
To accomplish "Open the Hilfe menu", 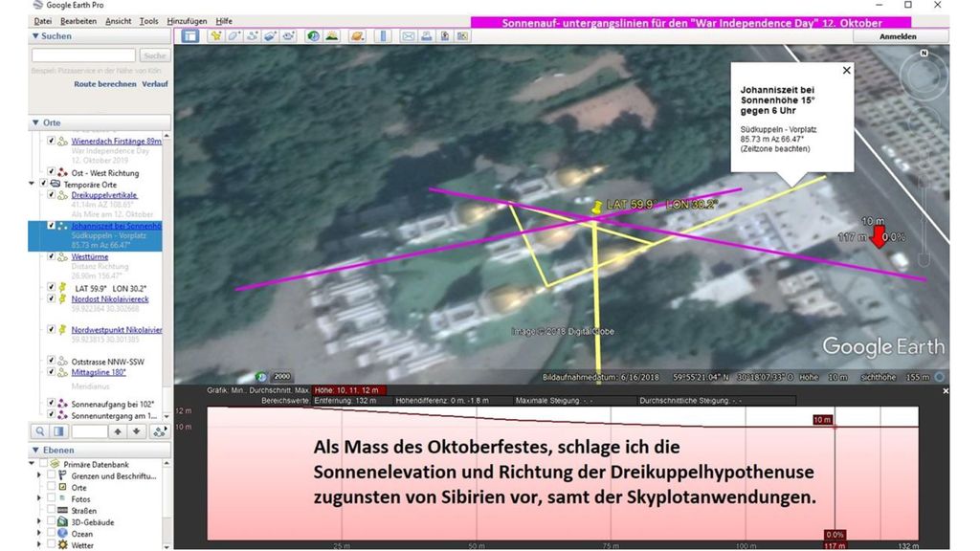I will click(x=224, y=21).
